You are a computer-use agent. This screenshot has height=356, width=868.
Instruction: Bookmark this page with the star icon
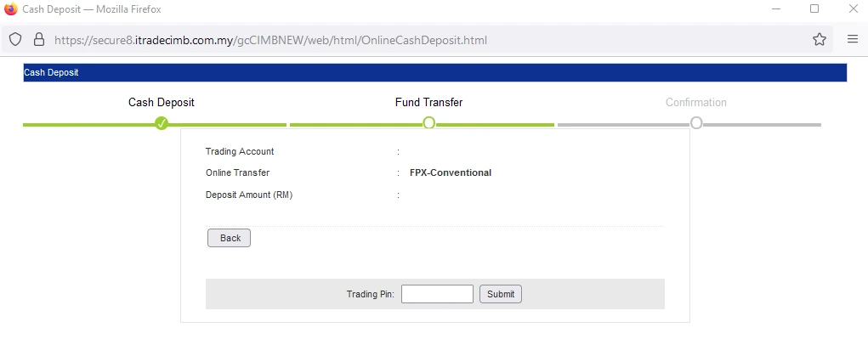[819, 39]
